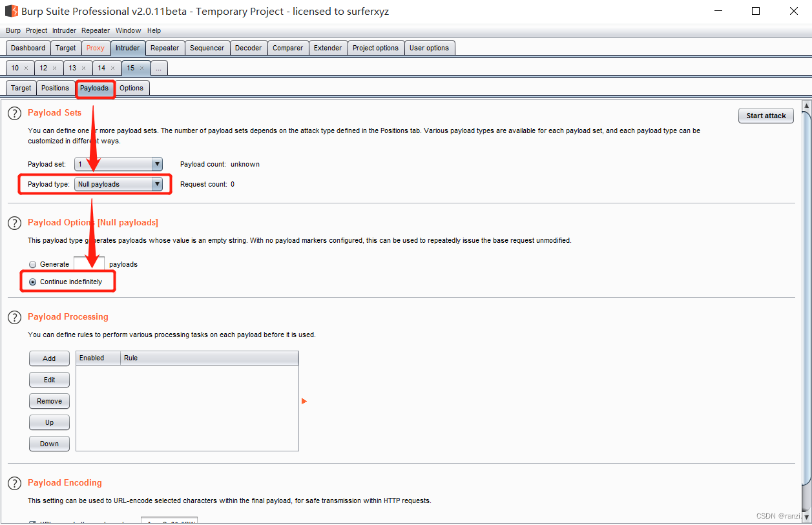Viewport: 812px width, 525px height.
Task: Switch to the top-level Repeater tab
Action: pos(165,48)
